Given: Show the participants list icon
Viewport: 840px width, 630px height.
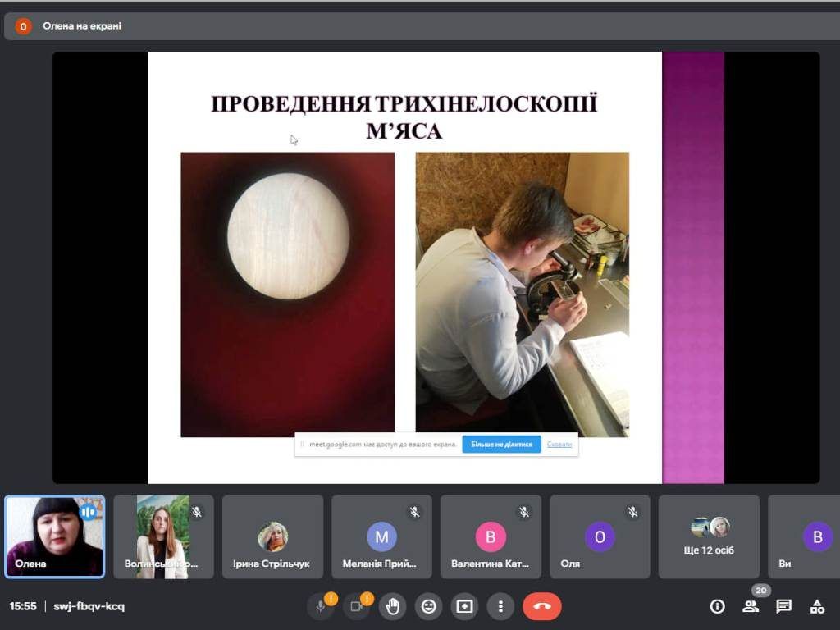Looking at the screenshot, I should pyautogui.click(x=751, y=606).
